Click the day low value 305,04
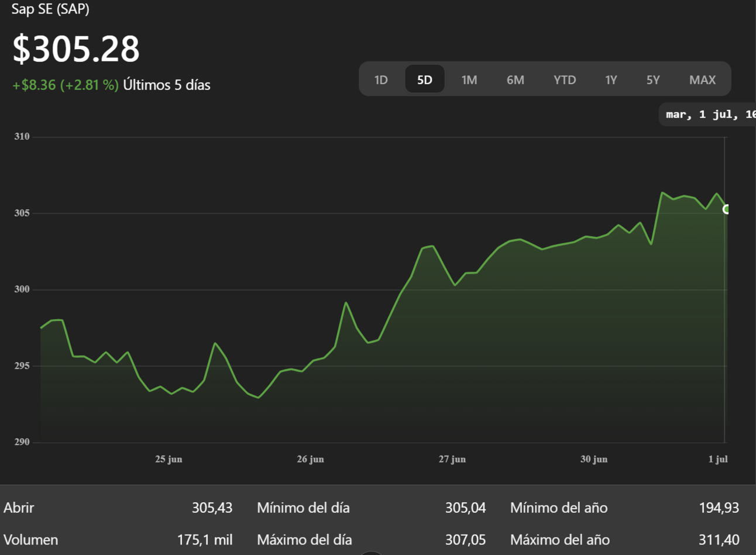 click(x=465, y=508)
